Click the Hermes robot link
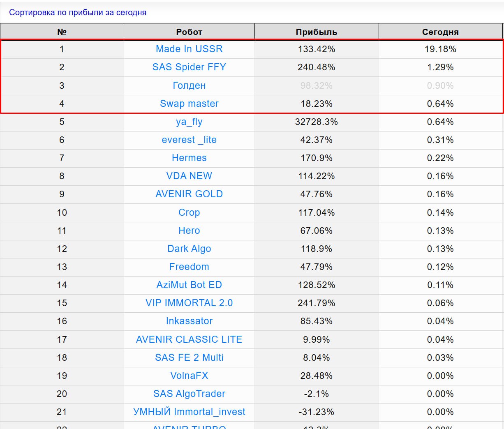Image resolution: width=504 pixels, height=429 pixels. (189, 158)
